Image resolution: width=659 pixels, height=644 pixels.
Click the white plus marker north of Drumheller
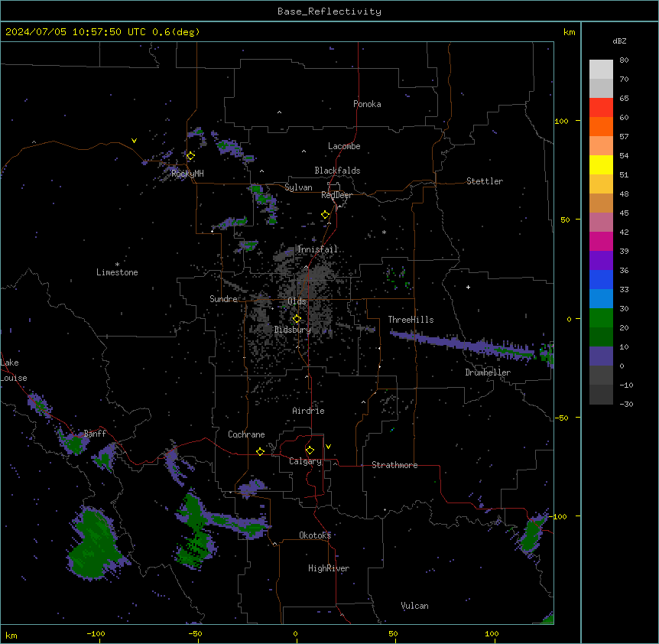pos(468,287)
